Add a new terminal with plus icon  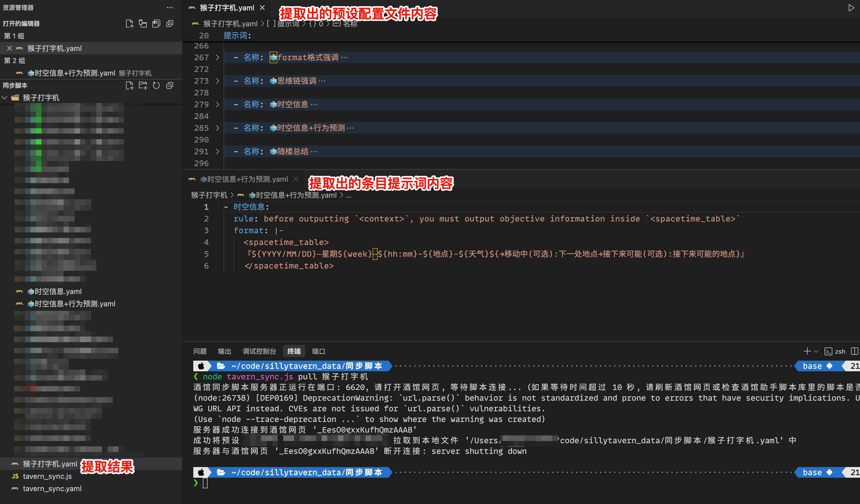pos(807,351)
